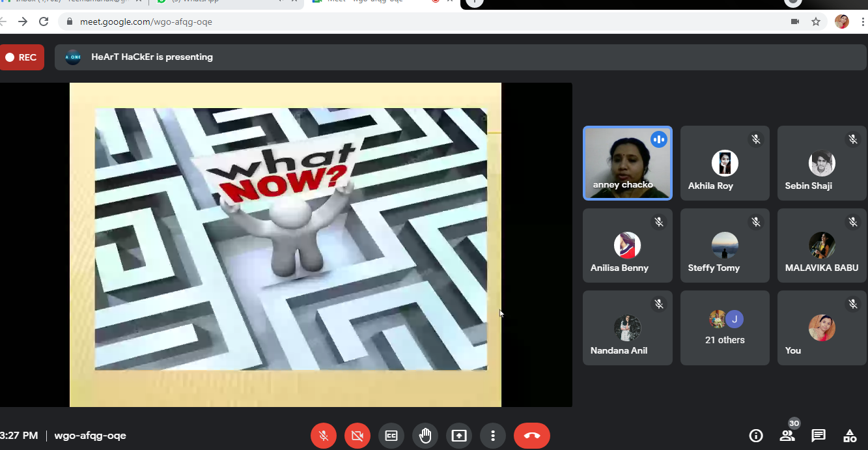The height and width of the screenshot is (450, 868).
Task: Bookmark this page with the star icon
Action: (816, 21)
